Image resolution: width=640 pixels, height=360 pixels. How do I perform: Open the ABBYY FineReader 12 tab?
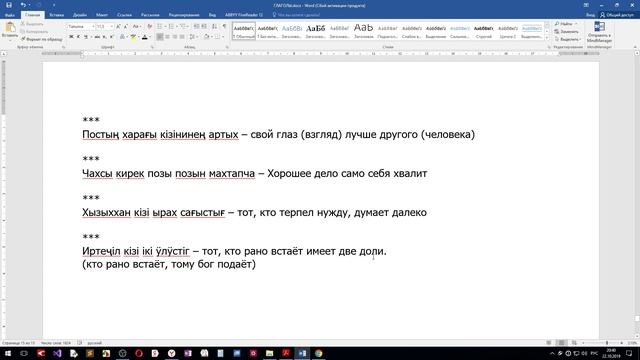(x=244, y=15)
